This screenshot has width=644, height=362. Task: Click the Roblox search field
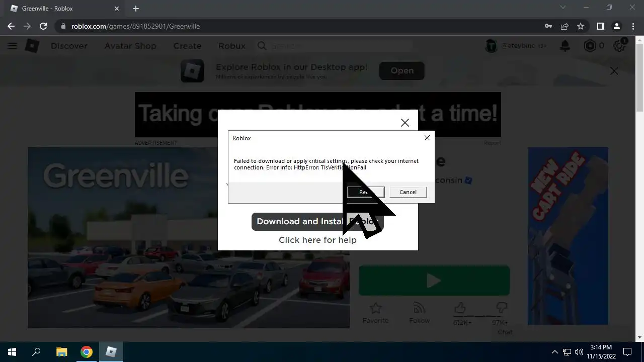(x=335, y=46)
